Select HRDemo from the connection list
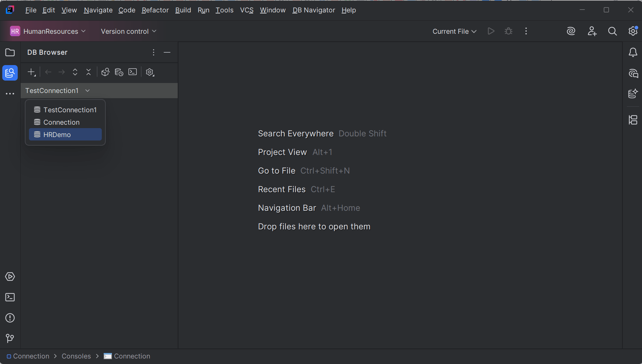The image size is (642, 364). click(57, 134)
